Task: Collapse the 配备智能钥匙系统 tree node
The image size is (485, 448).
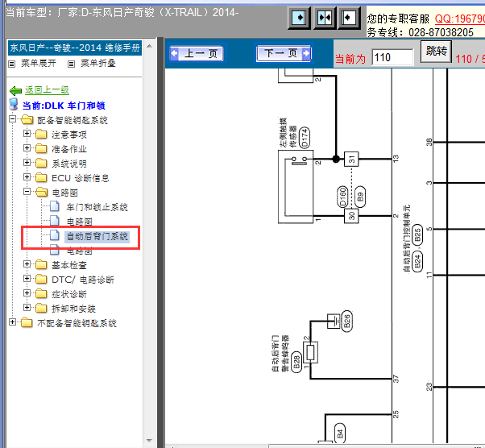Action: click(x=12, y=119)
